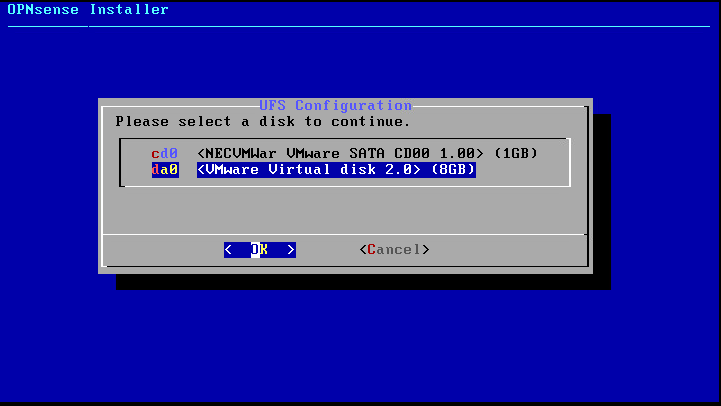Viewport: 721px width, 406px height.
Task: Choose the VMware Virtual disk 2.0 description
Action: [x=336, y=170]
